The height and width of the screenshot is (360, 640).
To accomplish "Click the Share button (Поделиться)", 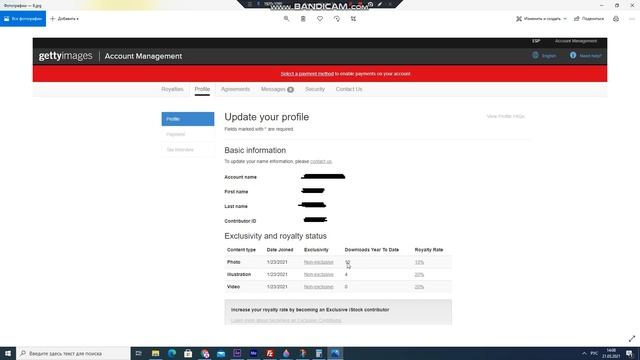I will pyautogui.click(x=589, y=19).
